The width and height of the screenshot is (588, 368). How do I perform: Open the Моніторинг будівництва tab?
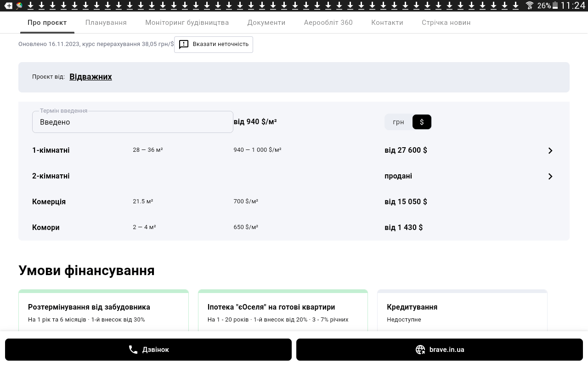click(187, 23)
